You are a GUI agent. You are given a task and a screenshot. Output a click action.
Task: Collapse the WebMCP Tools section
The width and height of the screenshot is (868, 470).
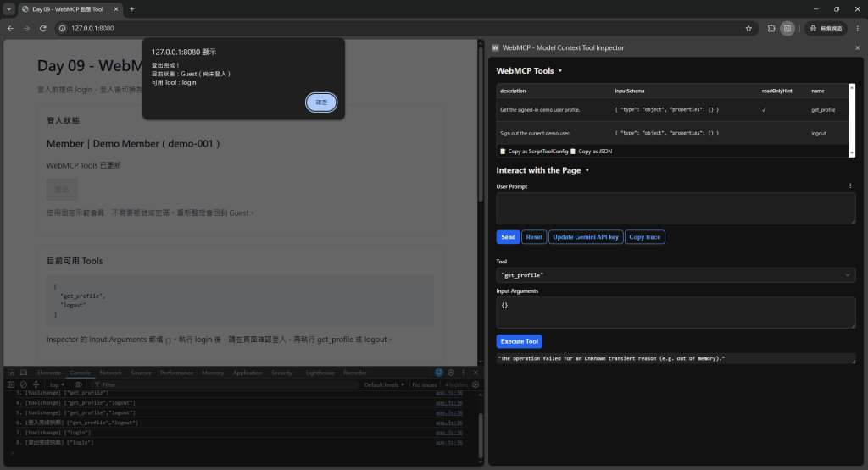click(529, 71)
